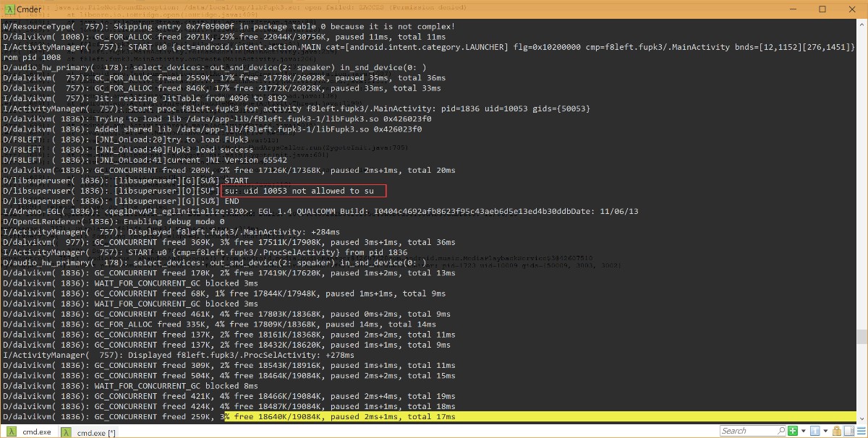Click the active console number icon
The width and height of the screenshot is (868, 438).
pyautogui.click(x=814, y=431)
